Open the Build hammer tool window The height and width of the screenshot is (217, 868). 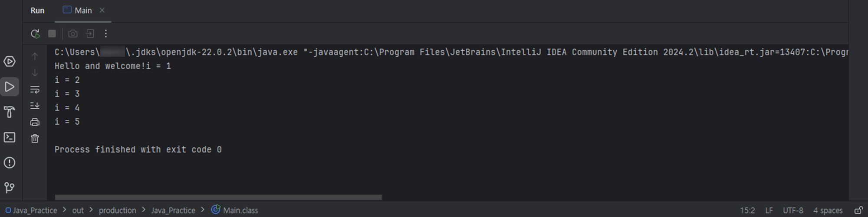[x=10, y=112]
